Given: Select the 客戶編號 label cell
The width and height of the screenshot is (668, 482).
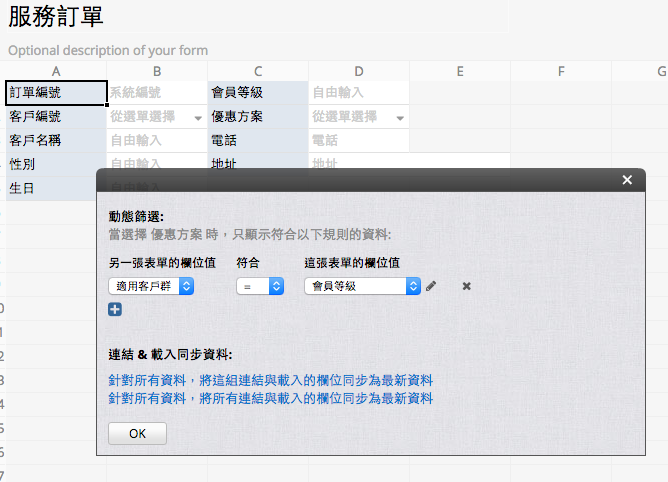Looking at the screenshot, I should [x=56, y=117].
